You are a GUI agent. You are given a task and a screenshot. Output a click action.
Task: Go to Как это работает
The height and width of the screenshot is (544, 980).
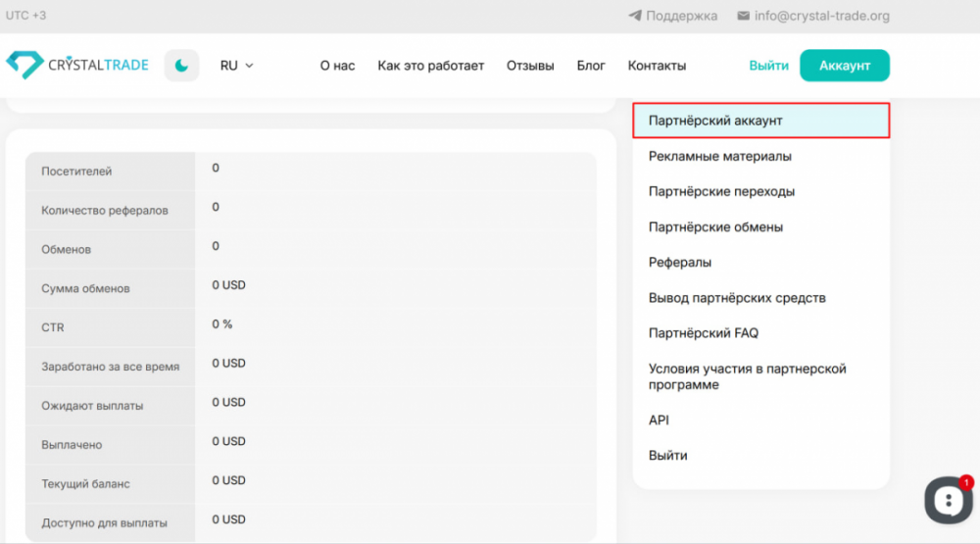point(430,66)
